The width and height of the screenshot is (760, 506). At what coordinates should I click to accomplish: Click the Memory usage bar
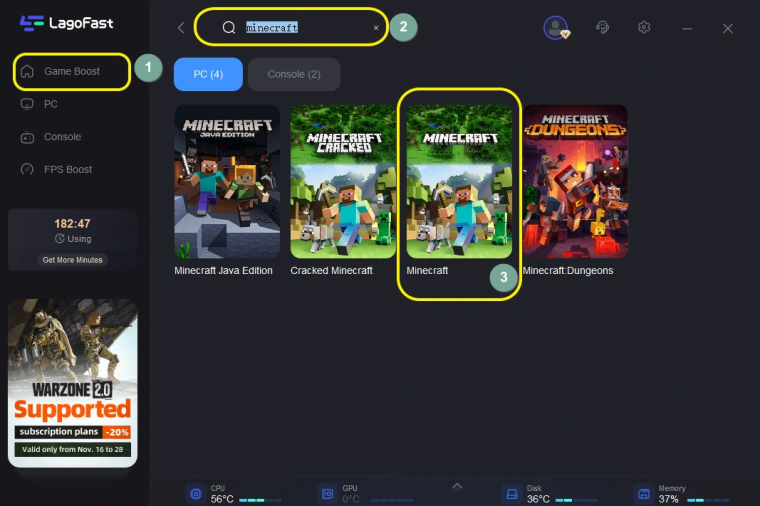coord(708,500)
